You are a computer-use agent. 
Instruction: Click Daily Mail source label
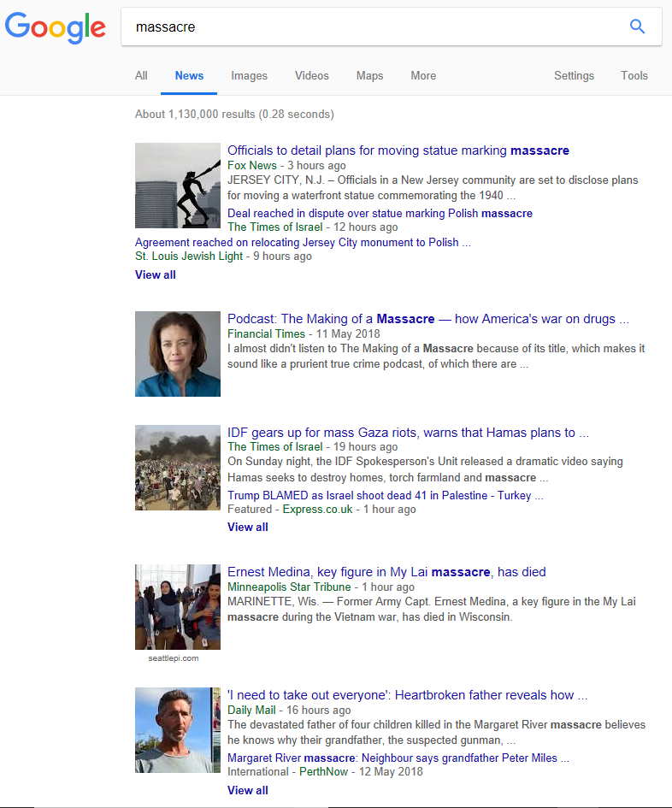tap(251, 710)
